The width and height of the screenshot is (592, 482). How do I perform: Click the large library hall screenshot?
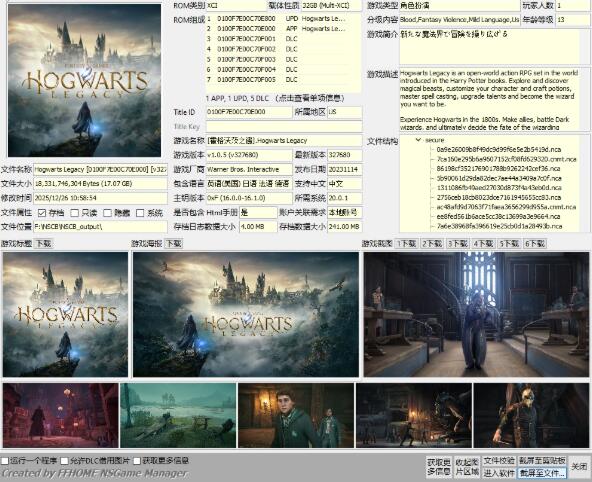(476, 314)
